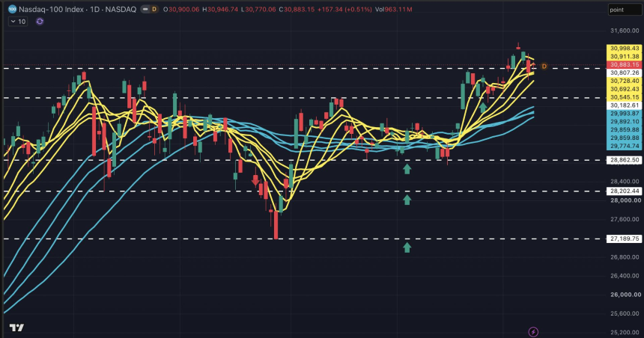Click the 25,200.00 price scale tick
The height and width of the screenshot is (338, 644).
625,332
